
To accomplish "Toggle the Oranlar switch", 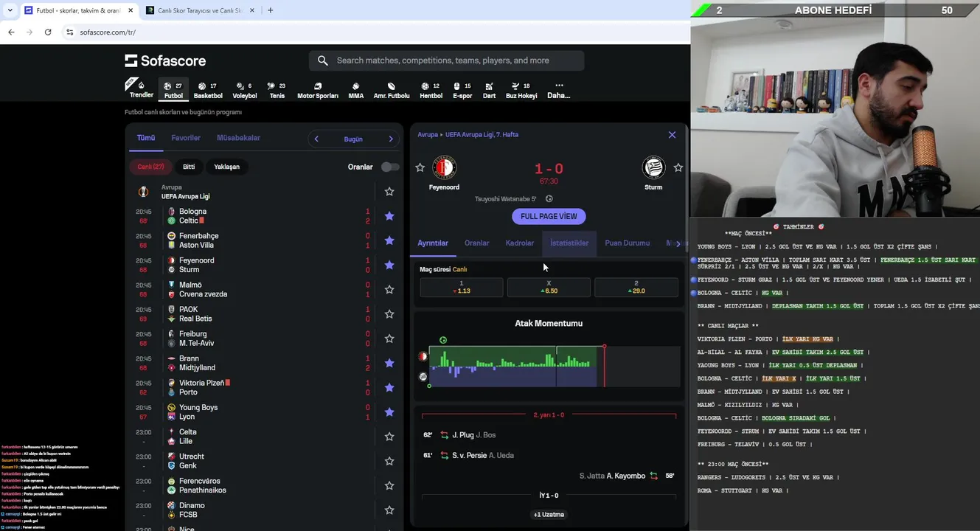I will 390,167.
